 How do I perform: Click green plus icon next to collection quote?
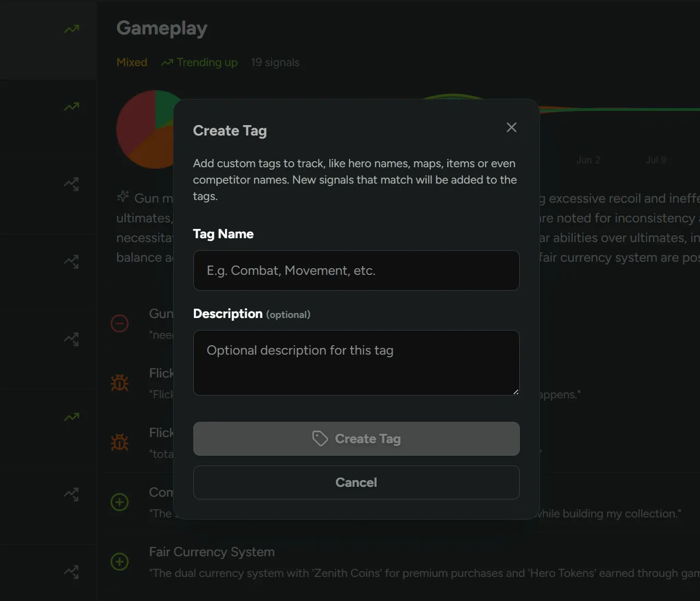(120, 502)
